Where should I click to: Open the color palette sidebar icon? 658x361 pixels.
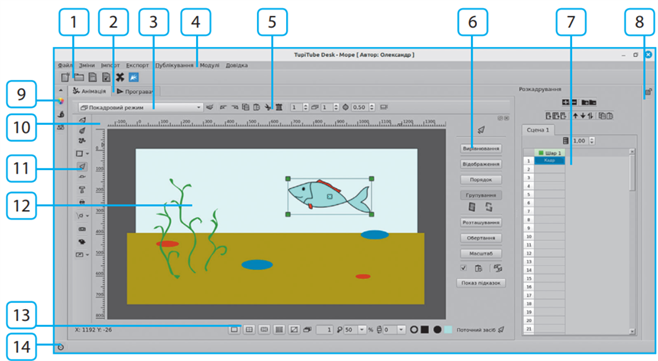[x=61, y=101]
